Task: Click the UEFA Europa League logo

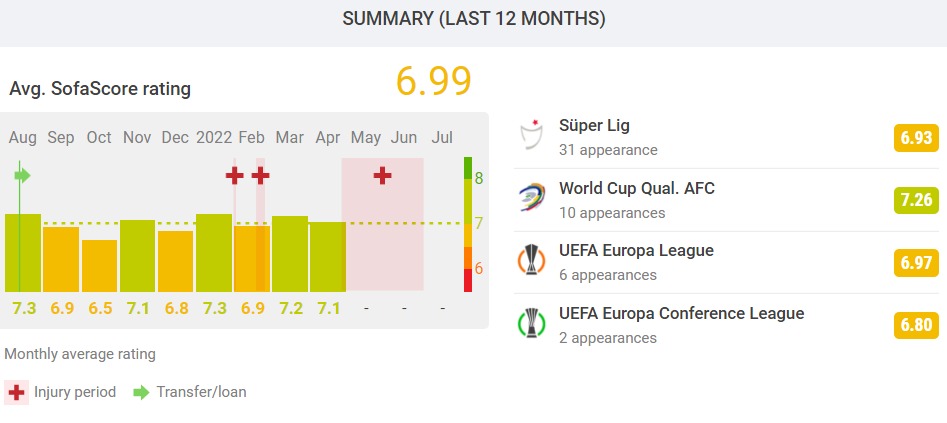Action: (x=531, y=260)
